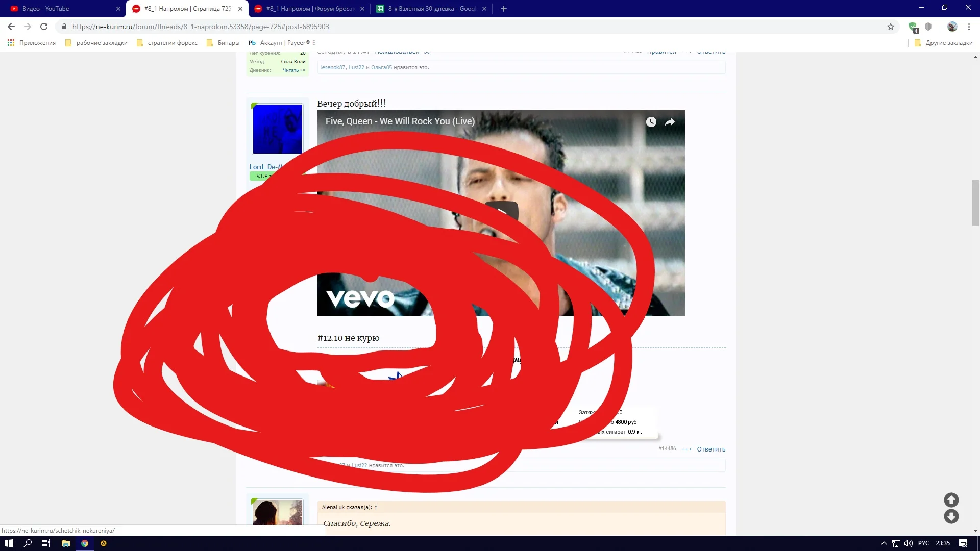Open the Windows search magnifier
Screen dimensions: 980x551
point(28,543)
